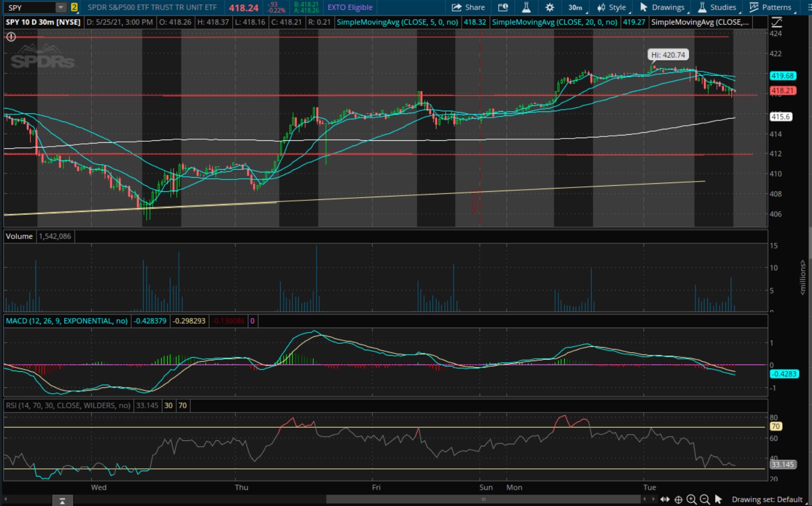Open the Patterns menu
The width and height of the screenshot is (812, 506).
[771, 8]
